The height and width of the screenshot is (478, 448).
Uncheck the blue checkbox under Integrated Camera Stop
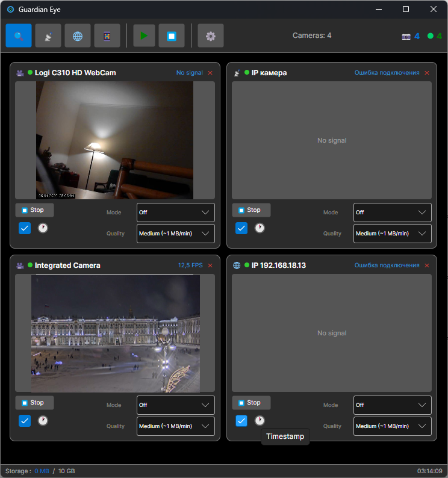[25, 421]
